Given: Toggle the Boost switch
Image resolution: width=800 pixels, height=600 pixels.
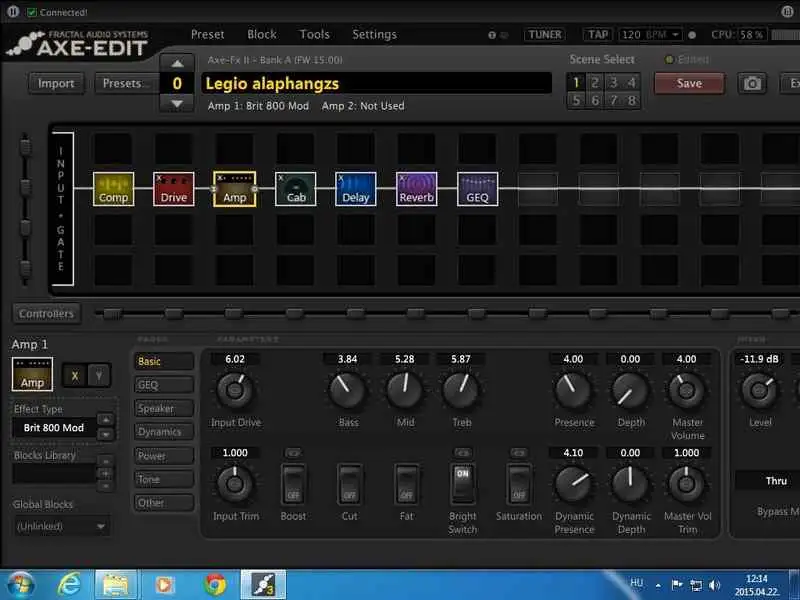Looking at the screenshot, I should pos(293,485).
